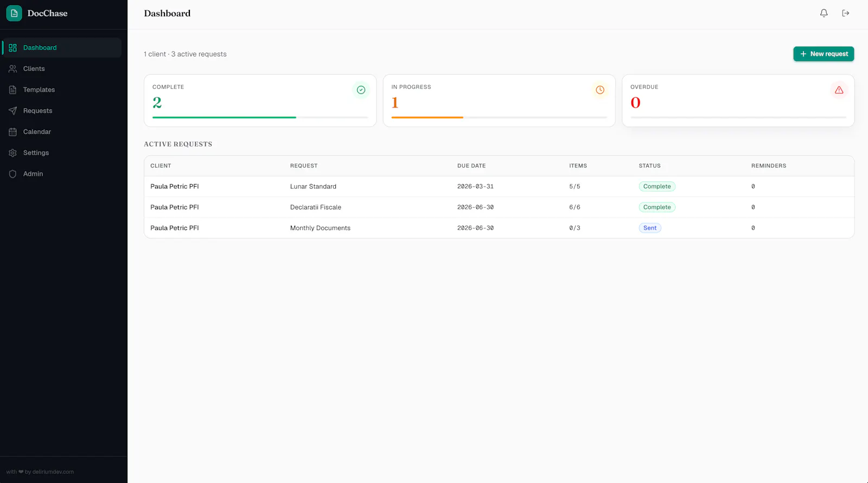Image resolution: width=868 pixels, height=483 pixels.
Task: Click the warning triangle icon on Overdue card
Action: (839, 90)
